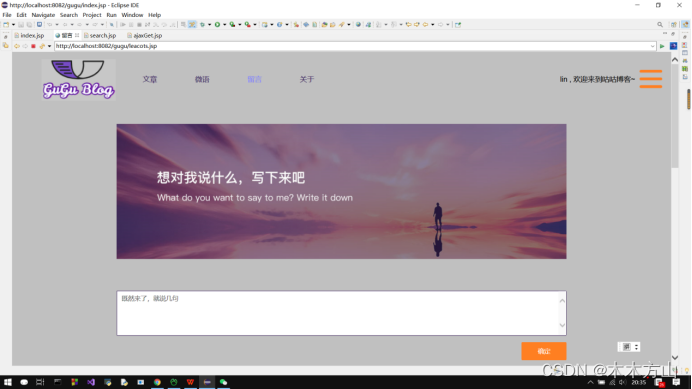Open the Project menu
The height and width of the screenshot is (389, 692).
[92, 15]
